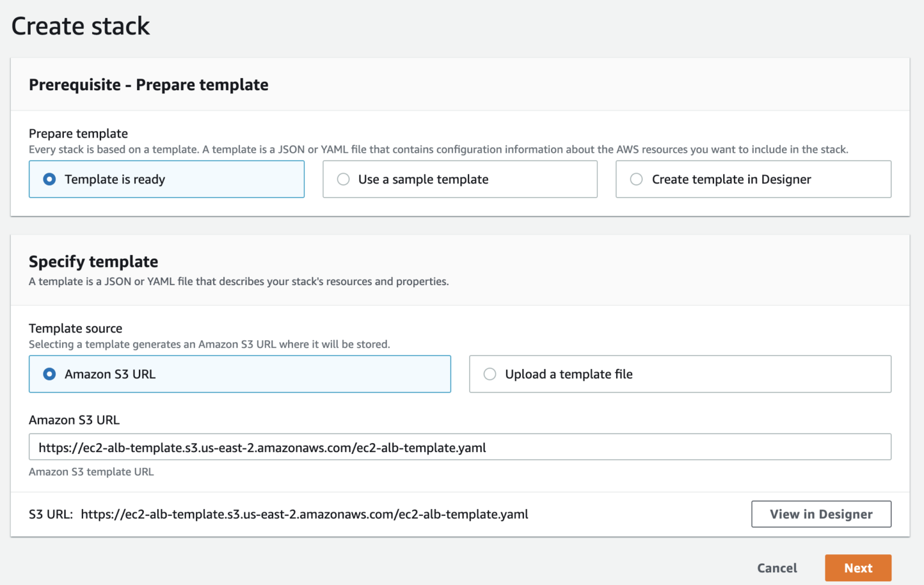Click the Specify template section header
The width and height of the screenshot is (924, 585).
93,262
